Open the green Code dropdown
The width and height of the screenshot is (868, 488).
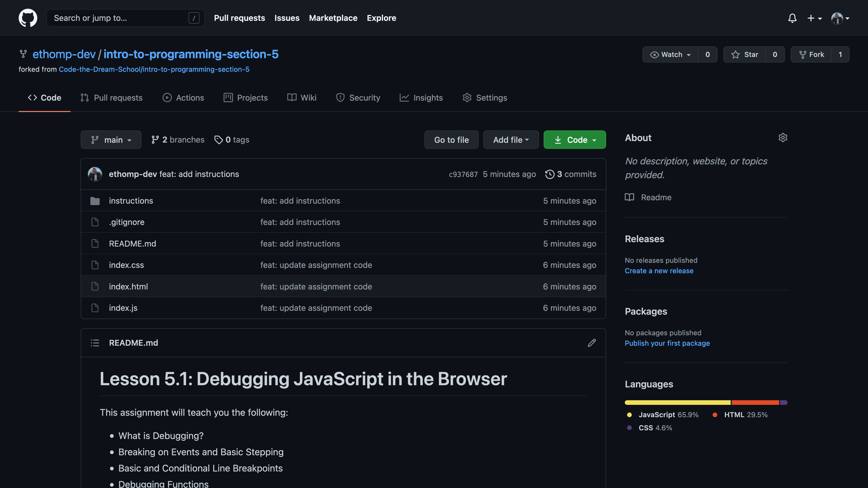pos(575,140)
